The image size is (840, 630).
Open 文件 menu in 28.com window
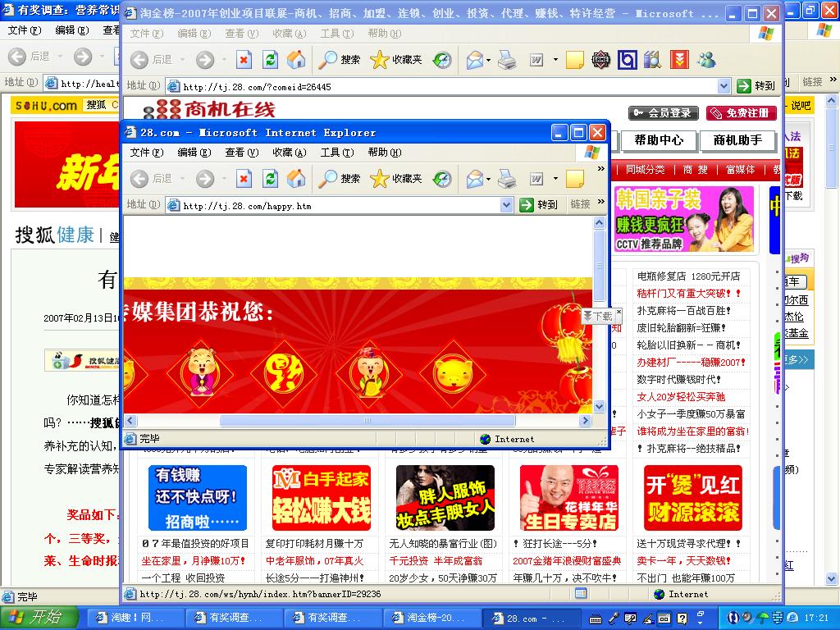pos(146,153)
